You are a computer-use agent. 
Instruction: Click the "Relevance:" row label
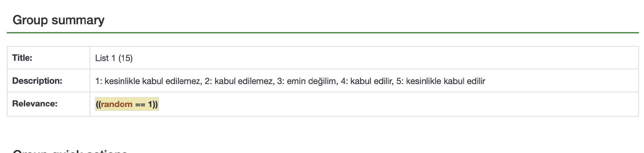pyautogui.click(x=35, y=104)
